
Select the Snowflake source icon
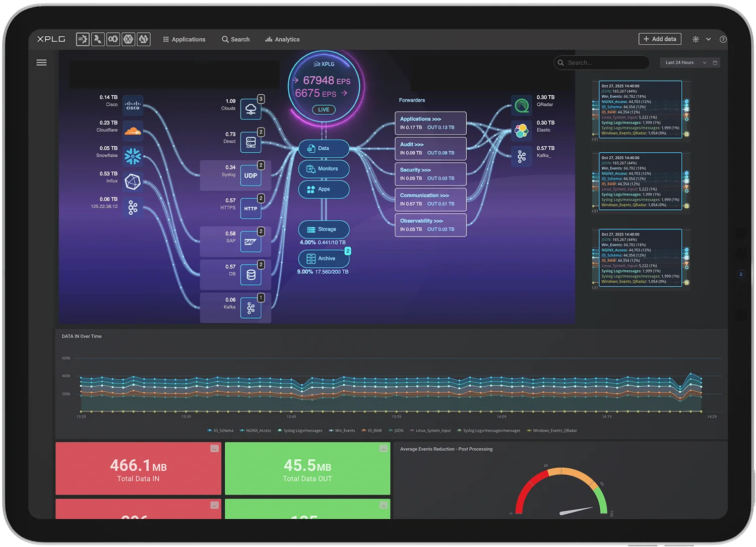(133, 156)
